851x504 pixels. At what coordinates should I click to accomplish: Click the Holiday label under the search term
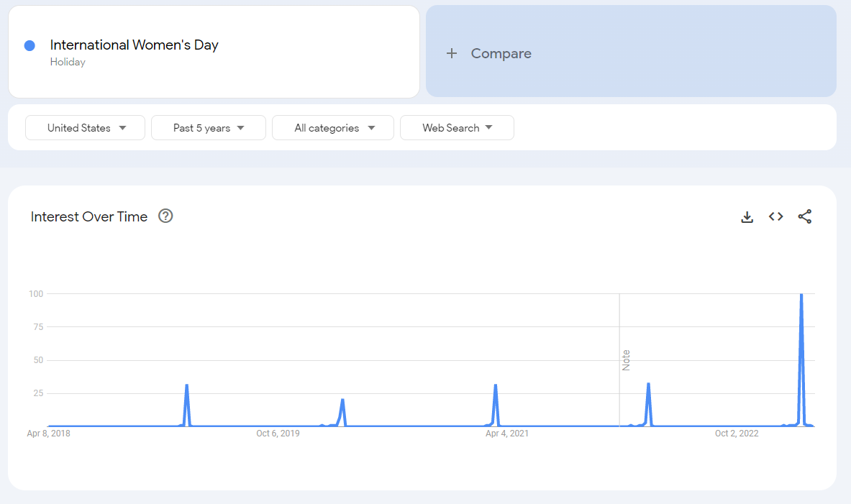point(68,63)
